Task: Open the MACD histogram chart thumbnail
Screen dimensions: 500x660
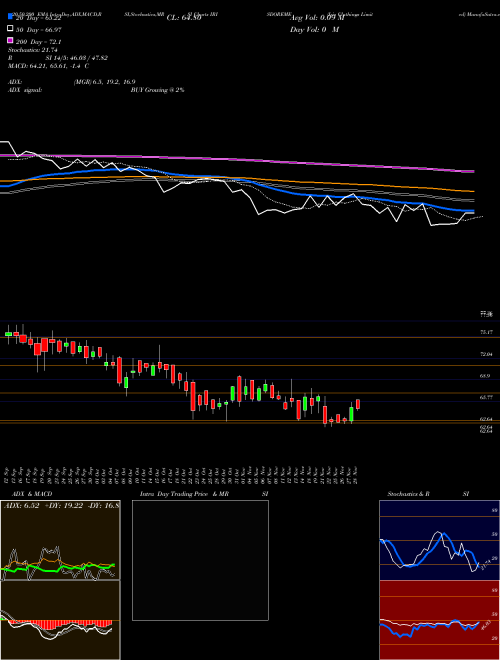Action: coord(60,620)
